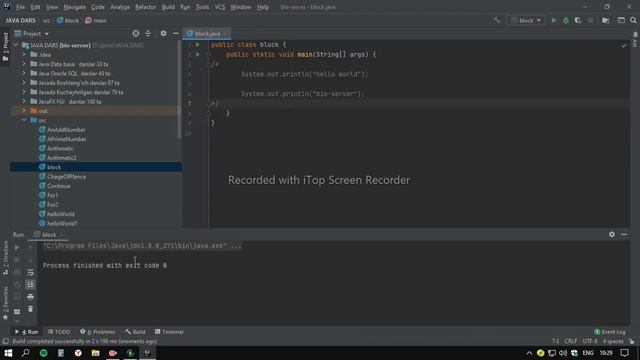
Task: Open the Problems tool window
Action: click(x=98, y=332)
